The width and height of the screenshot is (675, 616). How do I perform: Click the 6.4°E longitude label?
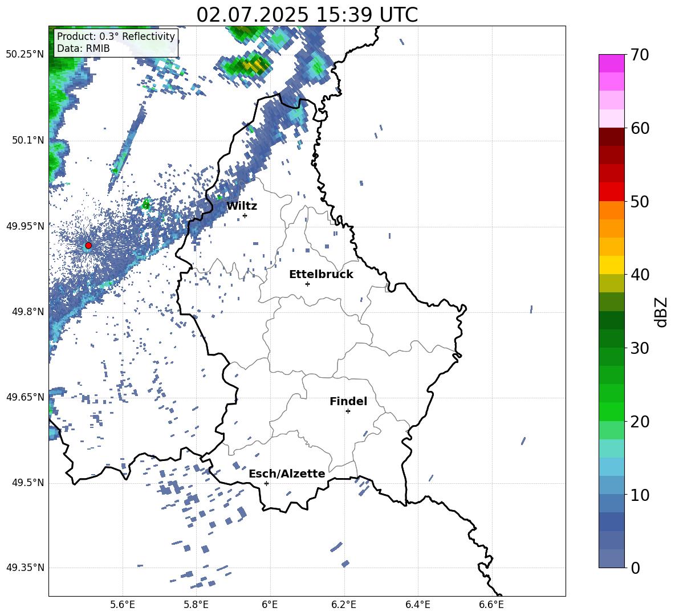417,605
